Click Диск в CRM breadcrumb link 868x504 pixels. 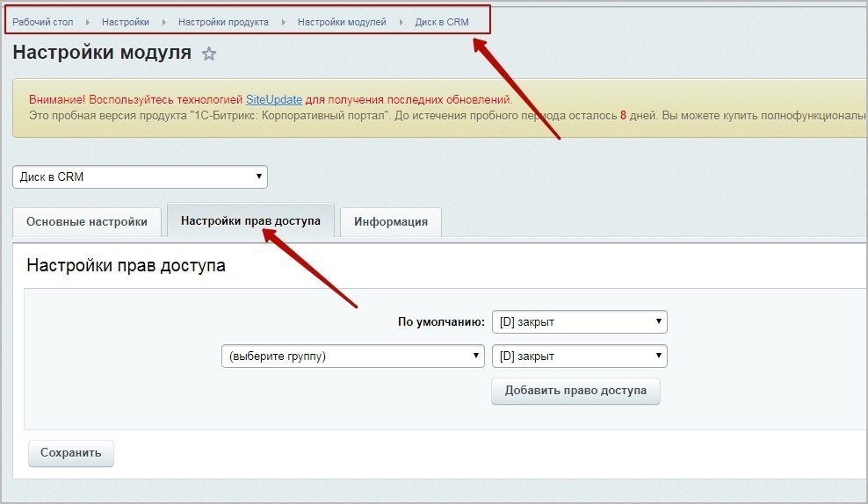tap(442, 22)
